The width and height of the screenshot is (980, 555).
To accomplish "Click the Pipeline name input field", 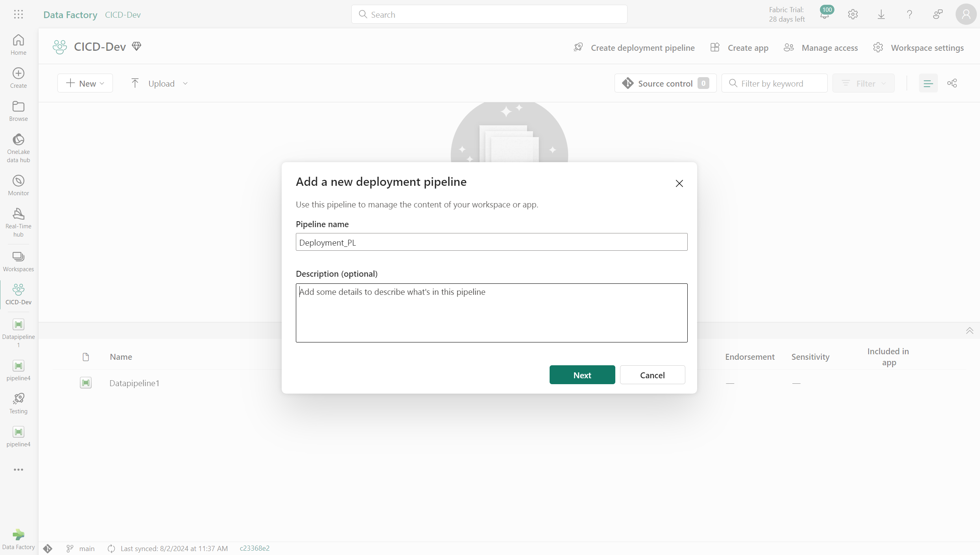I will [491, 242].
